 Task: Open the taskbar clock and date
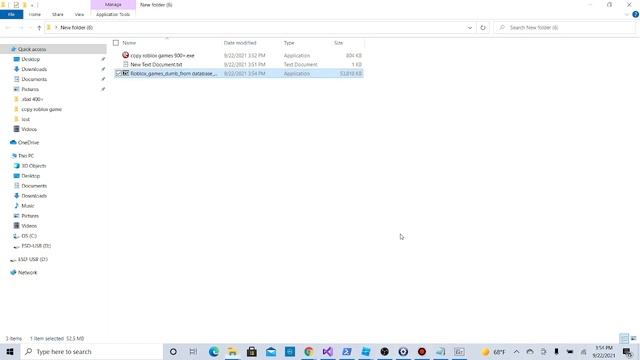pyautogui.click(x=604, y=351)
